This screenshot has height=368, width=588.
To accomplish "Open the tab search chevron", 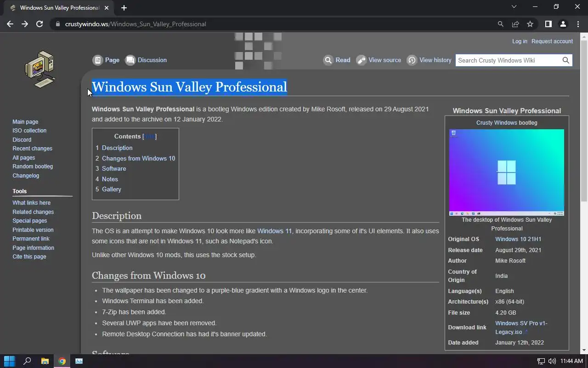I will click(514, 6).
